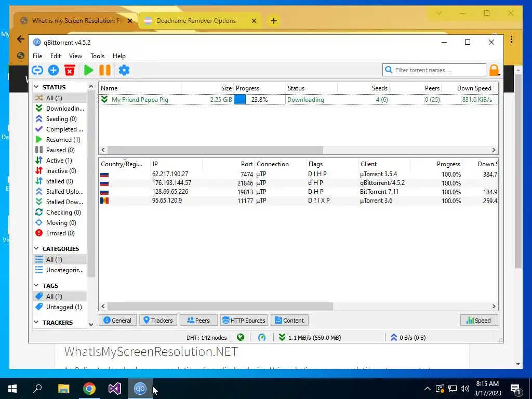Collapse the TRACKERS section
532x399 pixels.
click(36, 322)
